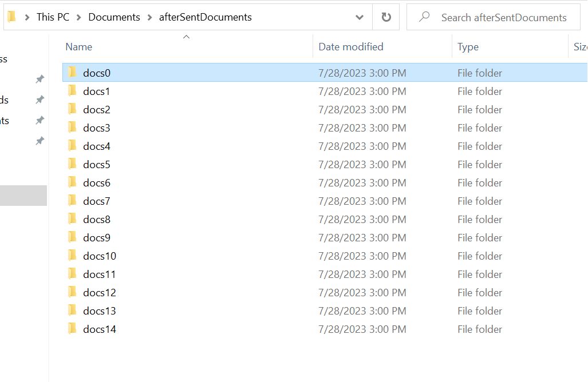Click the address bar folder icon
The image size is (588, 382).
point(12,17)
